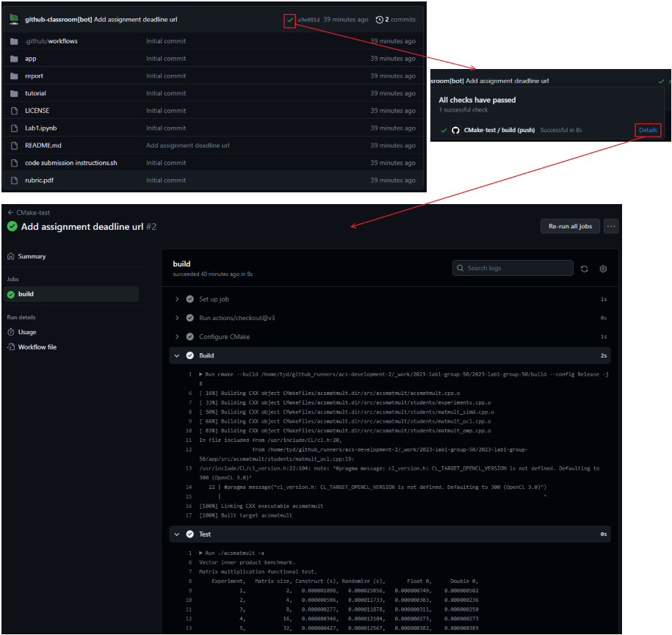Click the Vector inner product benchmark log line

click(247, 562)
